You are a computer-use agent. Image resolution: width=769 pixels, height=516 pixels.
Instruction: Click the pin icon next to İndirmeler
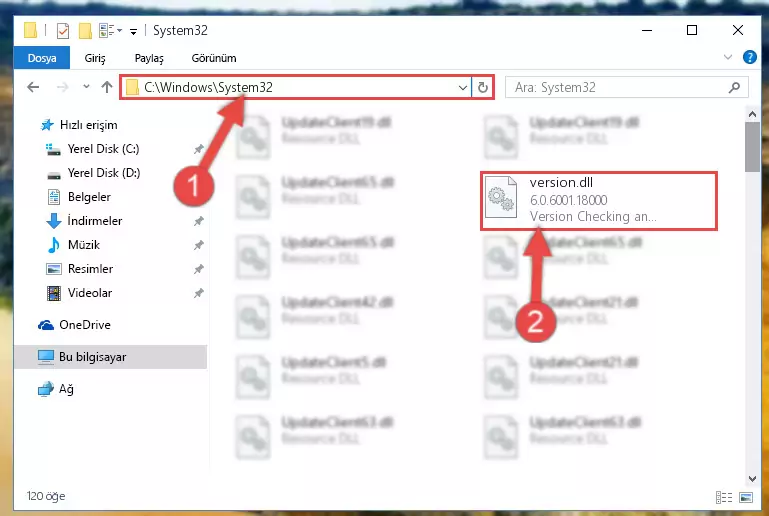199,221
